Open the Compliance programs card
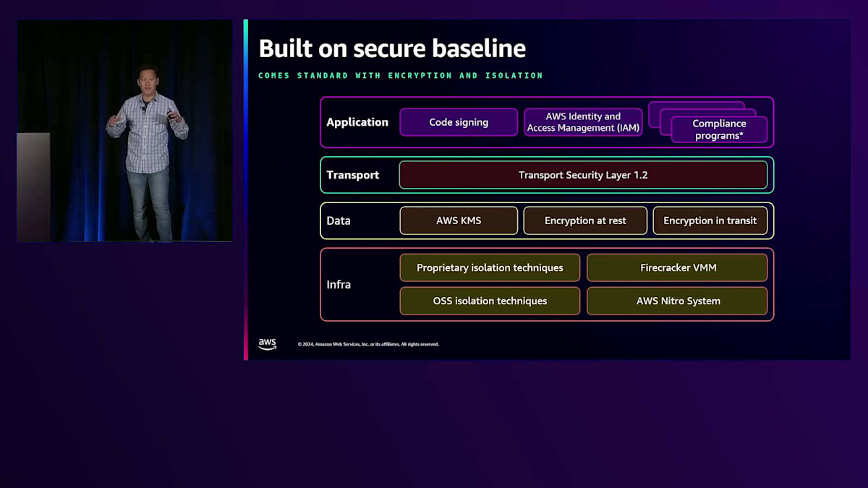This screenshot has height=488, width=868. pos(719,129)
